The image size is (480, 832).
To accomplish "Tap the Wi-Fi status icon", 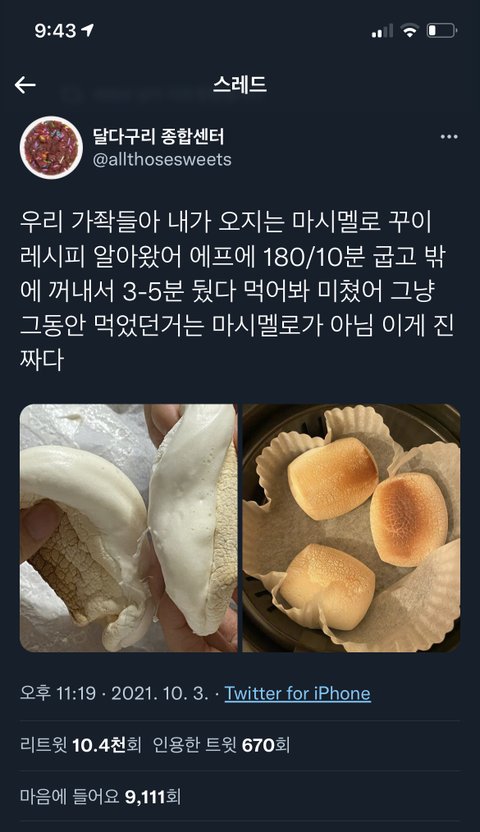I will [409, 31].
